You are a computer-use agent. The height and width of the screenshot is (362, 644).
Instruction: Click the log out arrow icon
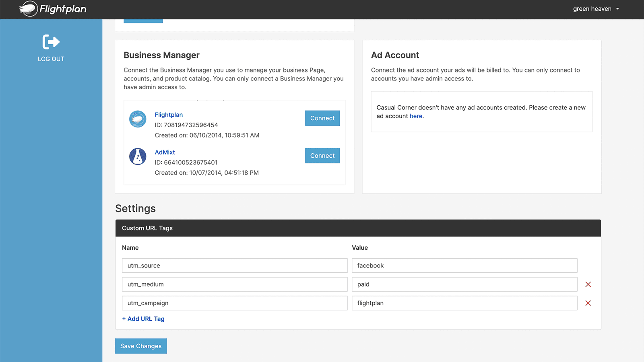[51, 42]
